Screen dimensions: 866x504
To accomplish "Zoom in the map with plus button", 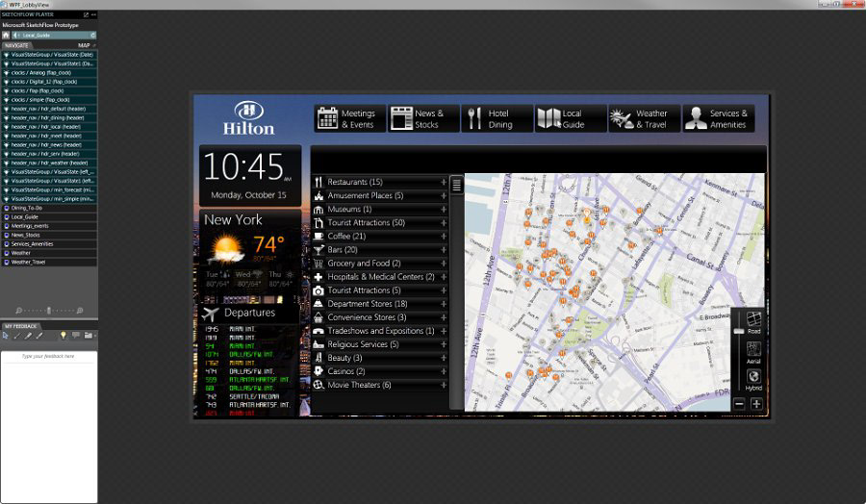I will 756,404.
